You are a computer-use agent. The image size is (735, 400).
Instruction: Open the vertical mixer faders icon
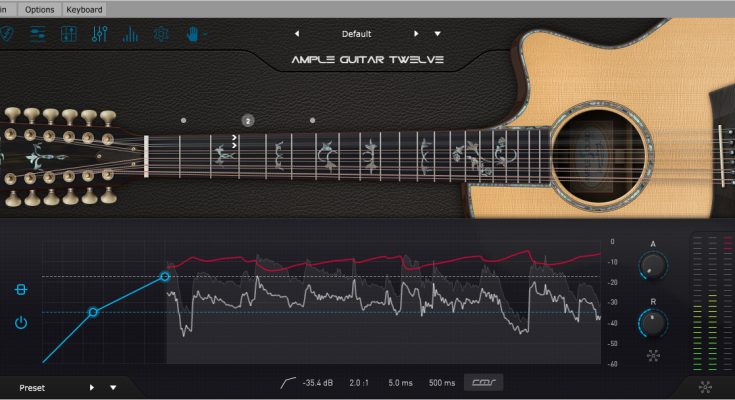point(99,34)
